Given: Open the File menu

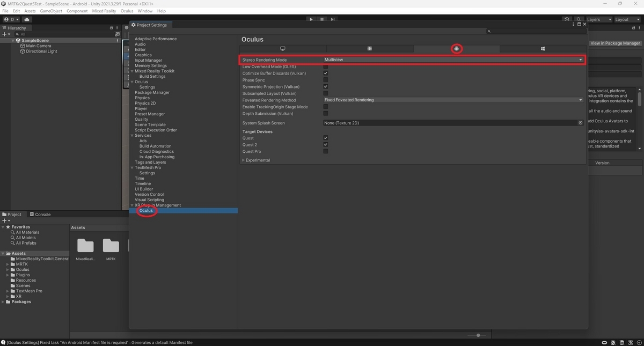Looking at the screenshot, I should [5, 11].
